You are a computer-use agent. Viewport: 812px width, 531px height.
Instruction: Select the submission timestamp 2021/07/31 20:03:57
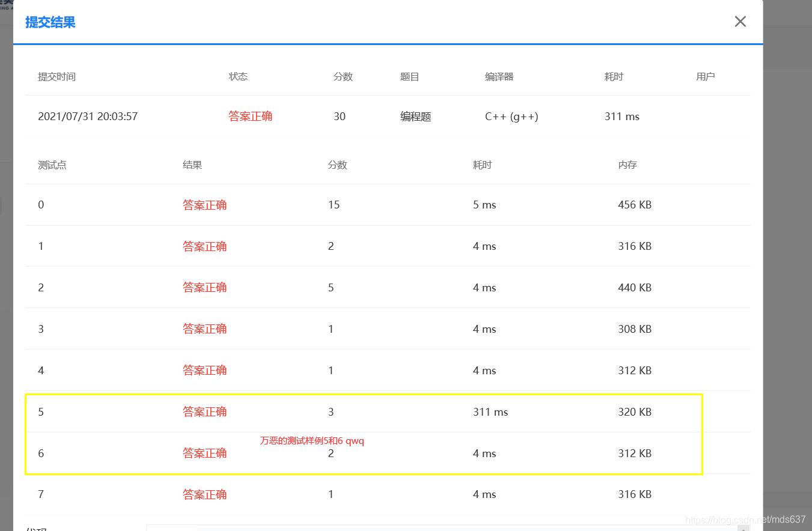coord(88,116)
